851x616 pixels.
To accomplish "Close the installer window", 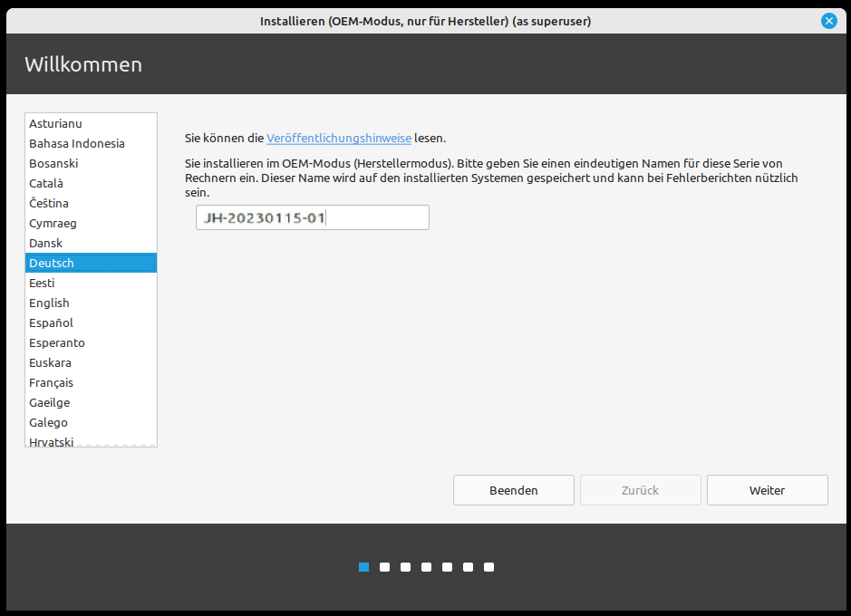I will (828, 21).
